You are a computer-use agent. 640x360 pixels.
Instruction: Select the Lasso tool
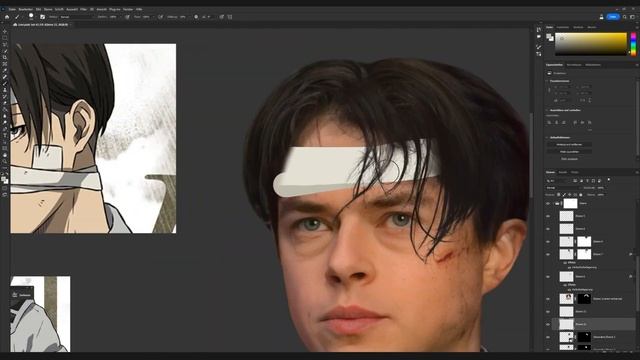click(x=4, y=44)
